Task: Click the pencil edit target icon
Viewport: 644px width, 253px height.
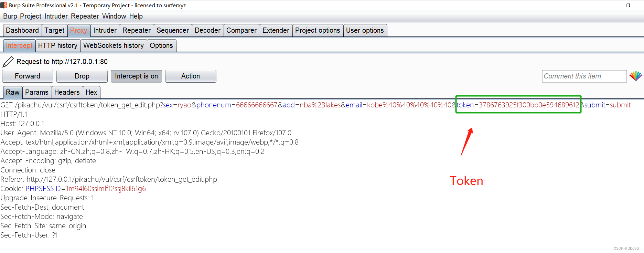Action: tap(8, 62)
